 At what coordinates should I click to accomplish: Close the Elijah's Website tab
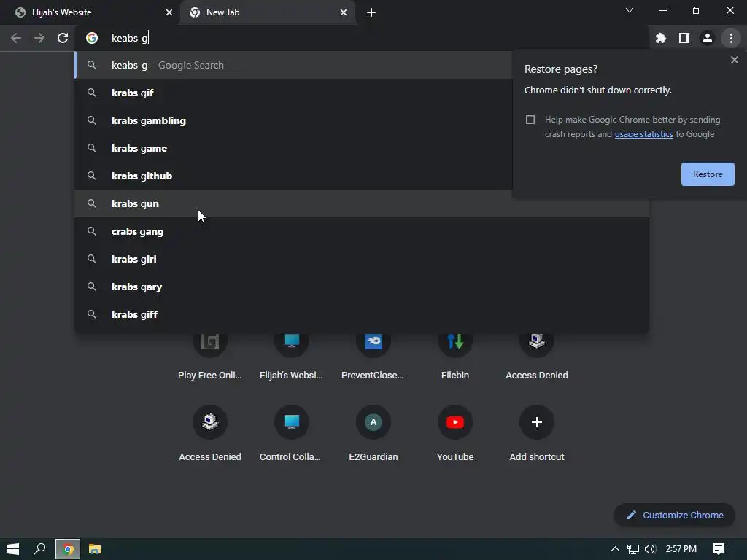coord(169,12)
